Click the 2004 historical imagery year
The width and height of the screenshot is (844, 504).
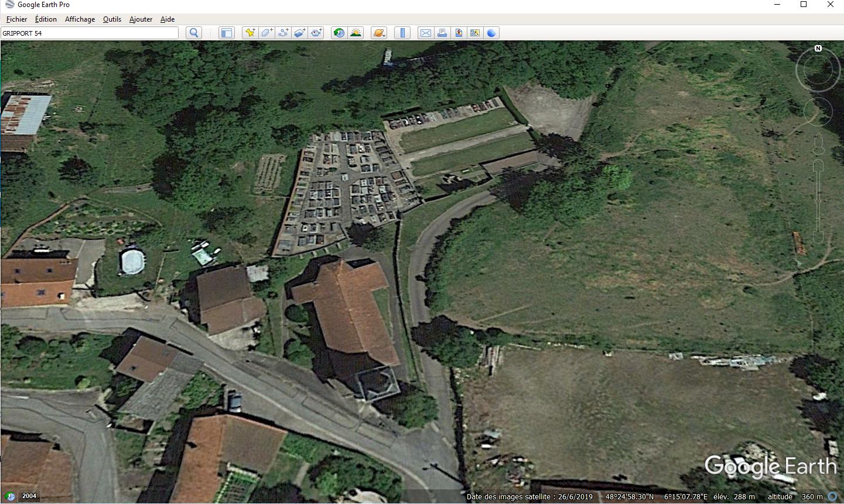[29, 496]
